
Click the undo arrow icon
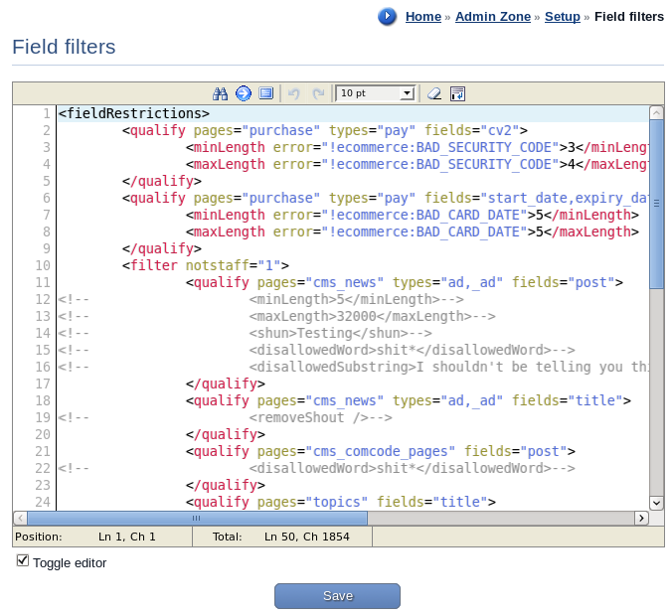(x=294, y=93)
